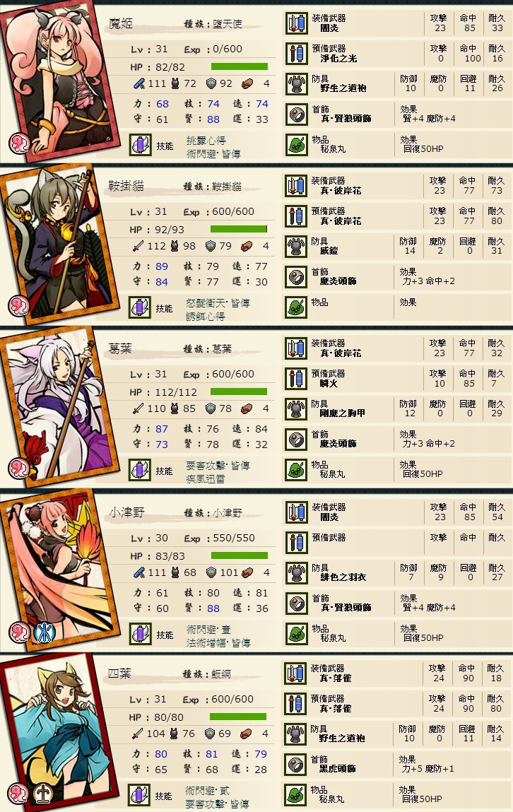Viewport: 513px width, 812px height.
Task: Click 小津野's empty reserve weapon icon
Action: click(x=297, y=543)
